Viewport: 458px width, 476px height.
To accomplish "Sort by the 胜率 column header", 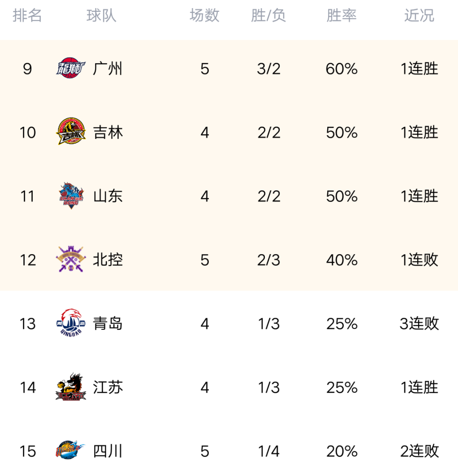I will click(x=341, y=16).
